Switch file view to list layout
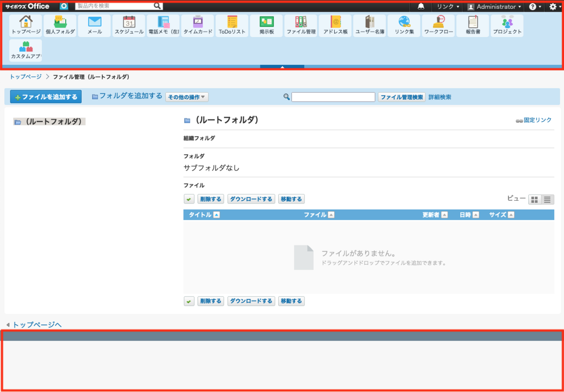This screenshot has height=392, width=564. [x=547, y=198]
